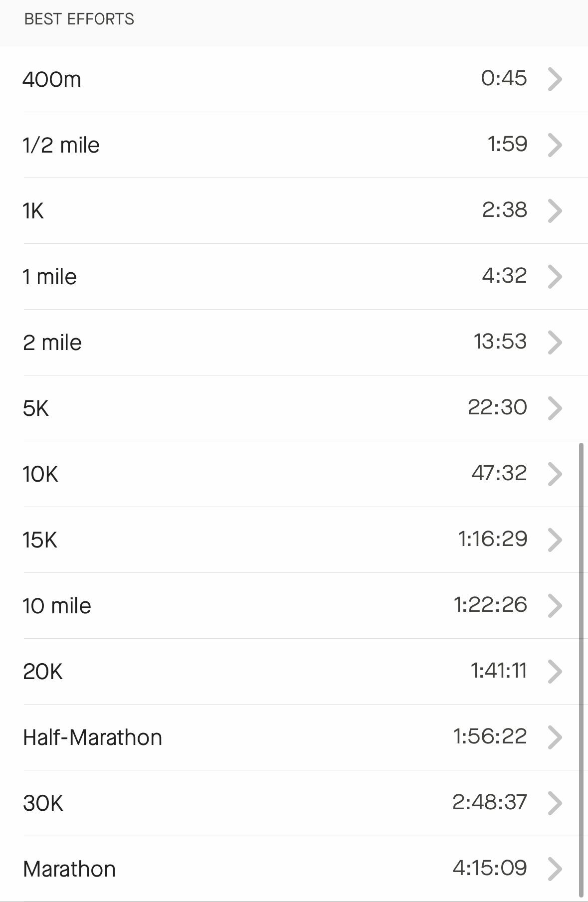Expand the Half-Marathon chevron

[555, 737]
